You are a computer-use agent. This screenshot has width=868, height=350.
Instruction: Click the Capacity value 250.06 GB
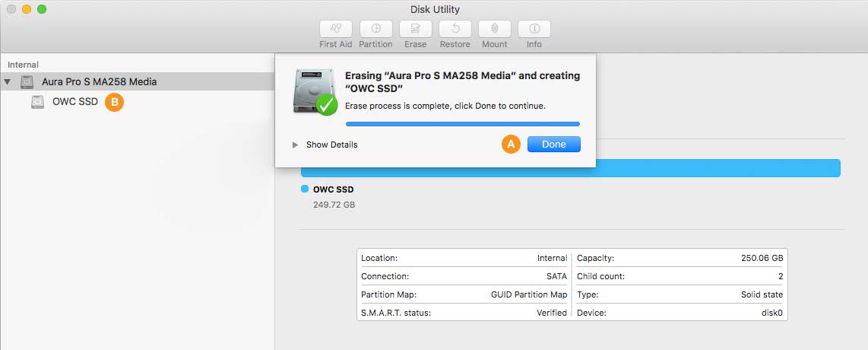[762, 258]
